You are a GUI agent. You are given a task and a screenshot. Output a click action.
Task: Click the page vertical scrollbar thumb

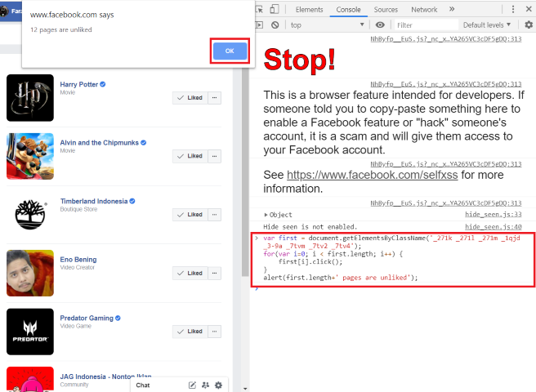(x=245, y=171)
